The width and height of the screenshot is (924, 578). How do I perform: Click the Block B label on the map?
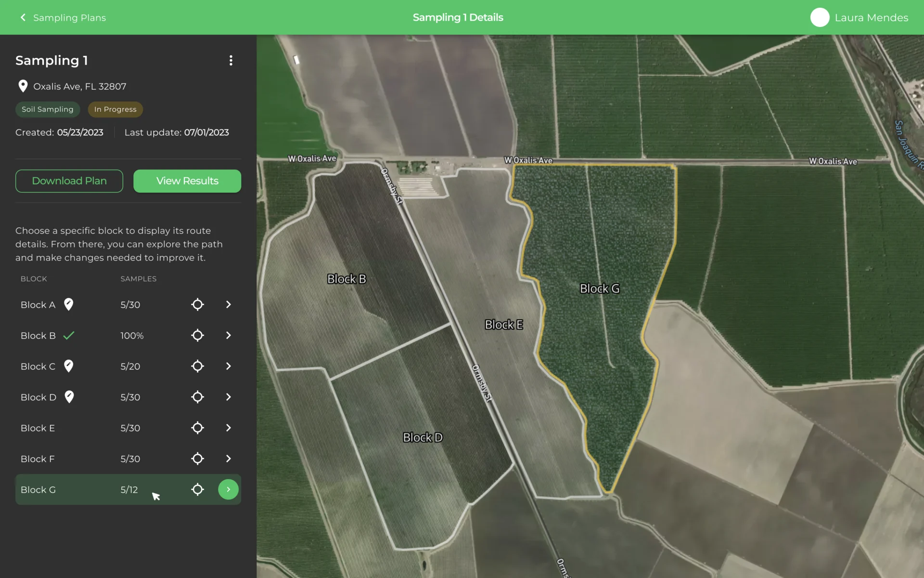click(346, 279)
